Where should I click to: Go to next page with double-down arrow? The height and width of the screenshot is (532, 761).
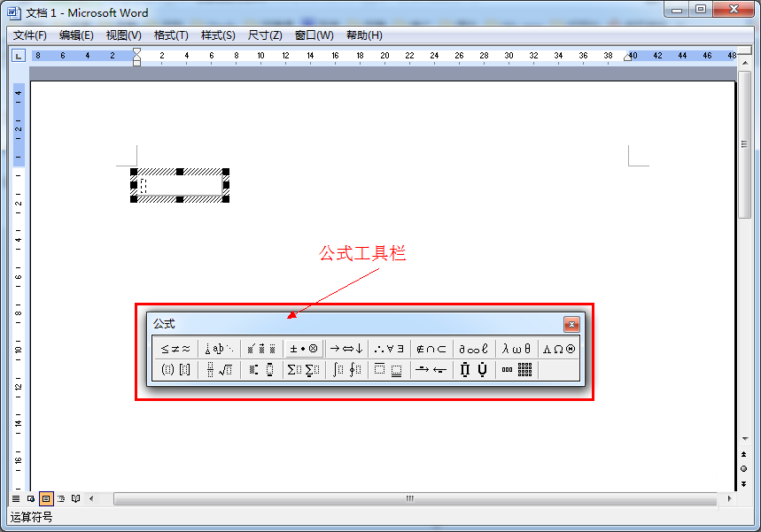point(744,484)
